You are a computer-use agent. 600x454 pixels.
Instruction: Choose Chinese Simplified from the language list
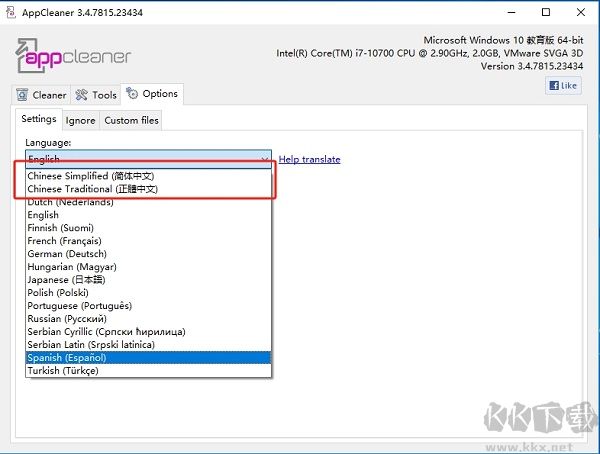point(91,176)
